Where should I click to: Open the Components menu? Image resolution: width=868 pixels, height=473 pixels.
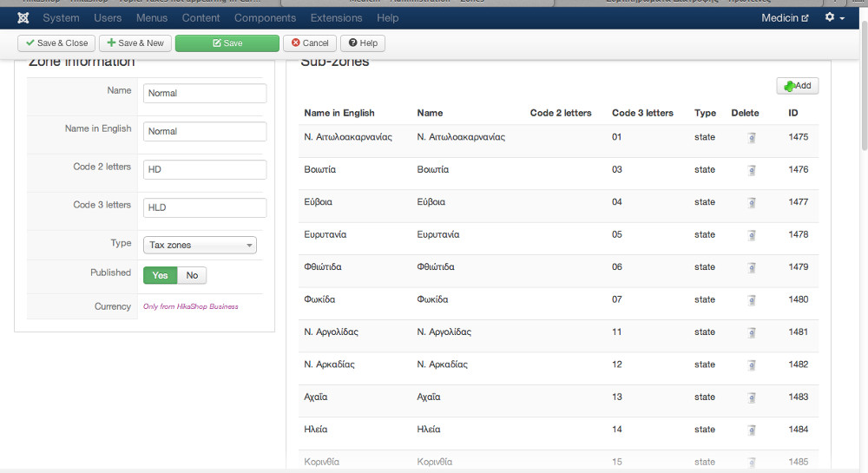(265, 17)
